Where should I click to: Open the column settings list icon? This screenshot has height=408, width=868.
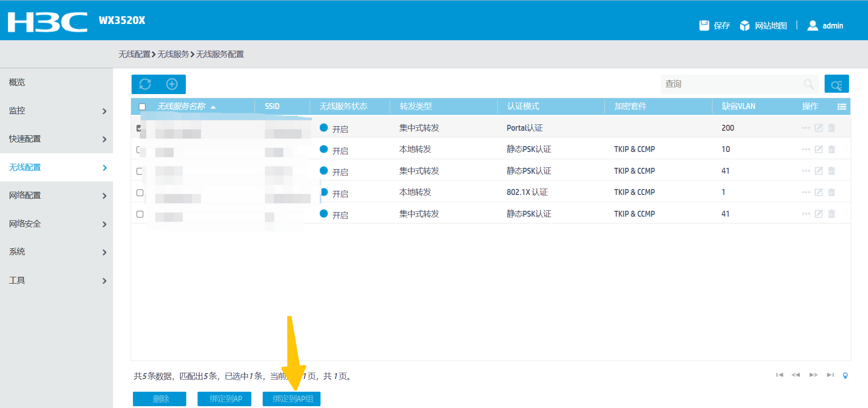pyautogui.click(x=841, y=107)
